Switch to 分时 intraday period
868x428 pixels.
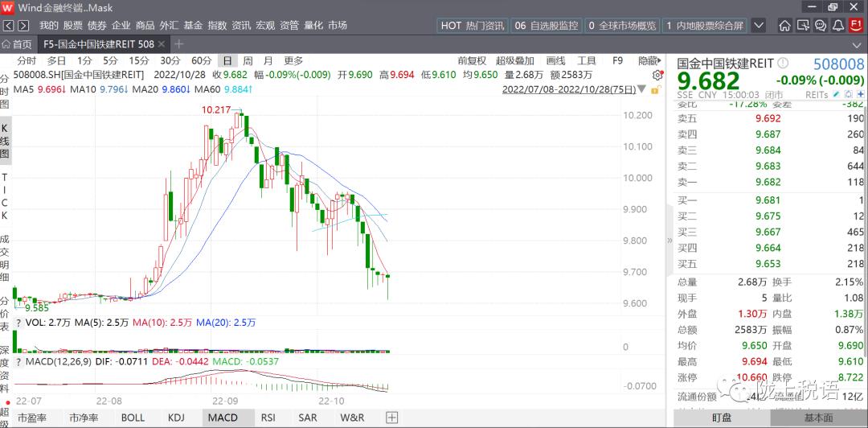pyautogui.click(x=26, y=61)
